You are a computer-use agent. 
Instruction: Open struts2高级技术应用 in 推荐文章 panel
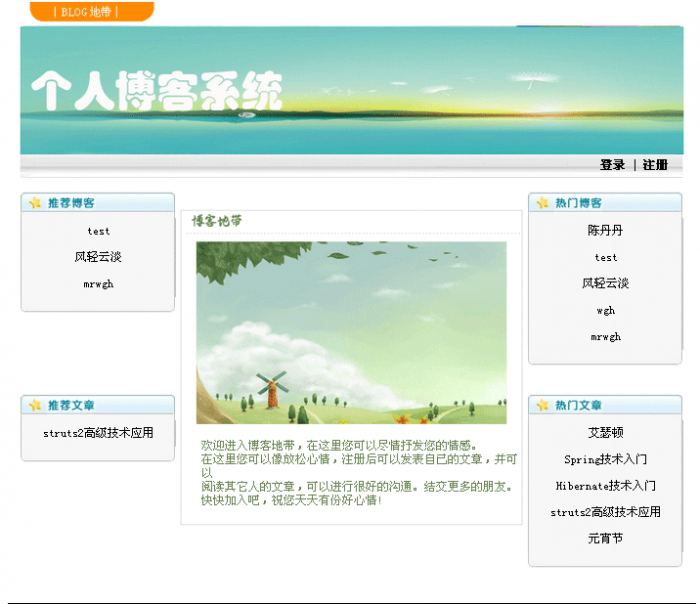tap(98, 434)
